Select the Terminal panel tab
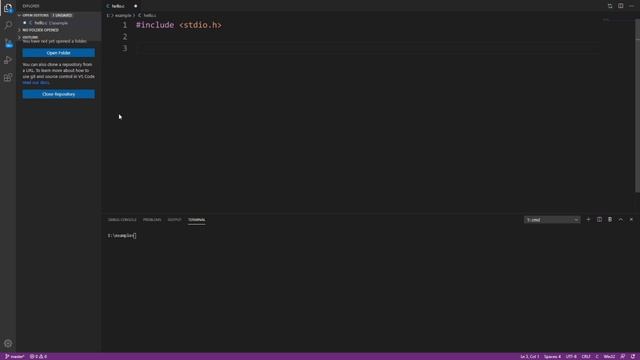640x360 pixels. [197, 220]
